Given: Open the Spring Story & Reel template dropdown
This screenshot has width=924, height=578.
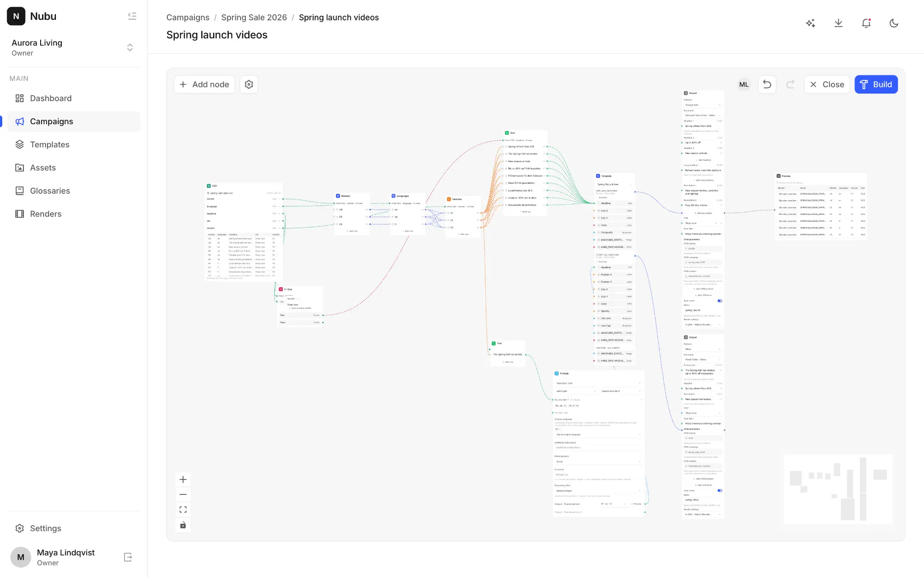Looking at the screenshot, I should pos(614,184).
